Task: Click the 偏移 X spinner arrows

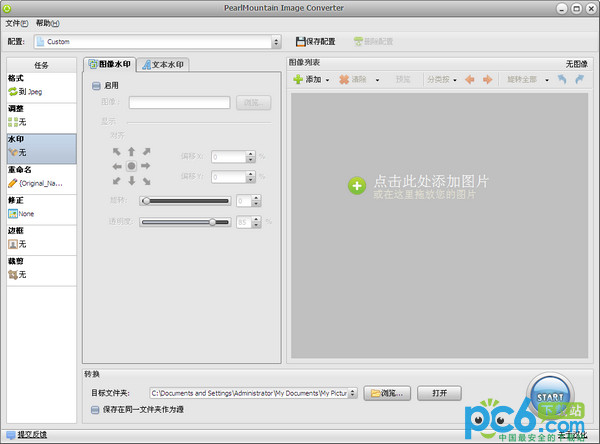Action: (x=251, y=156)
